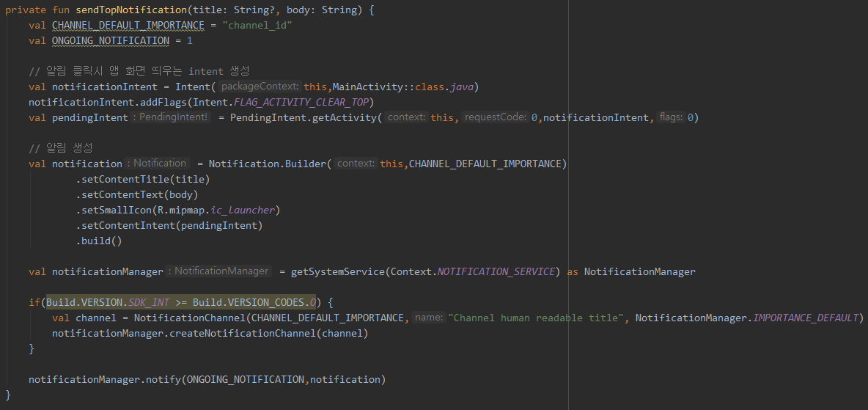Click the 'if' keyword

[x=34, y=302]
